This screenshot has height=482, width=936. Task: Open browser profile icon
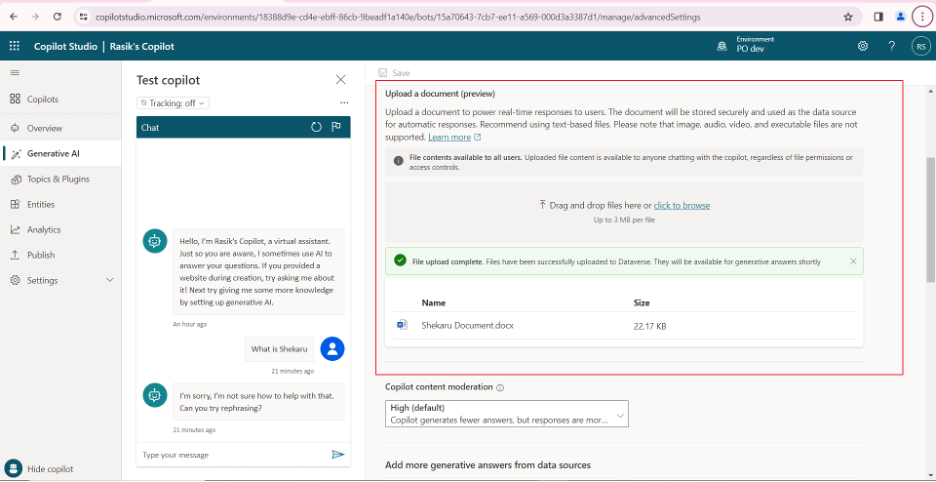[x=900, y=17]
